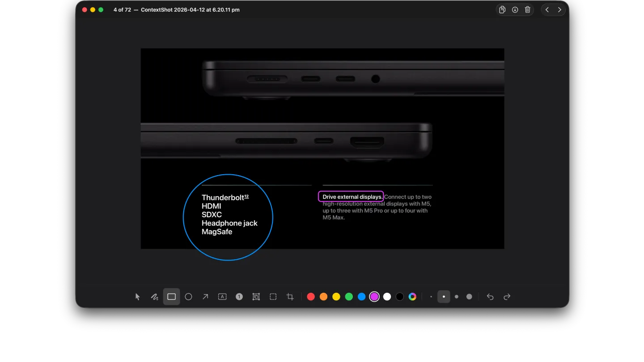
Task: Set annotation color to blue
Action: coord(362,297)
